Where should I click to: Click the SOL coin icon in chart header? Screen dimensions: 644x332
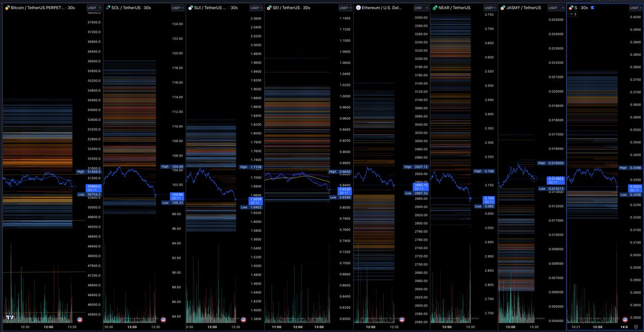(x=107, y=8)
